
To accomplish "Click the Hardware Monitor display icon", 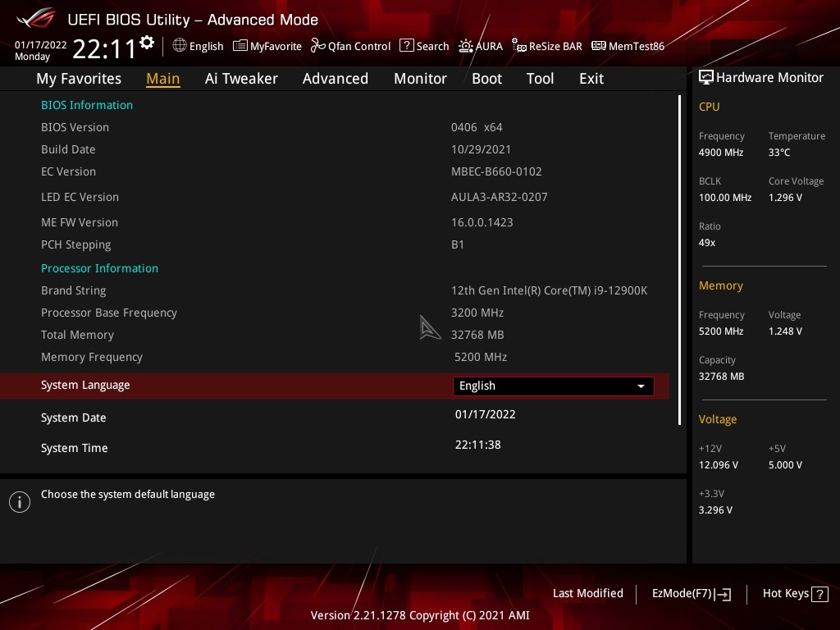I will click(x=706, y=78).
